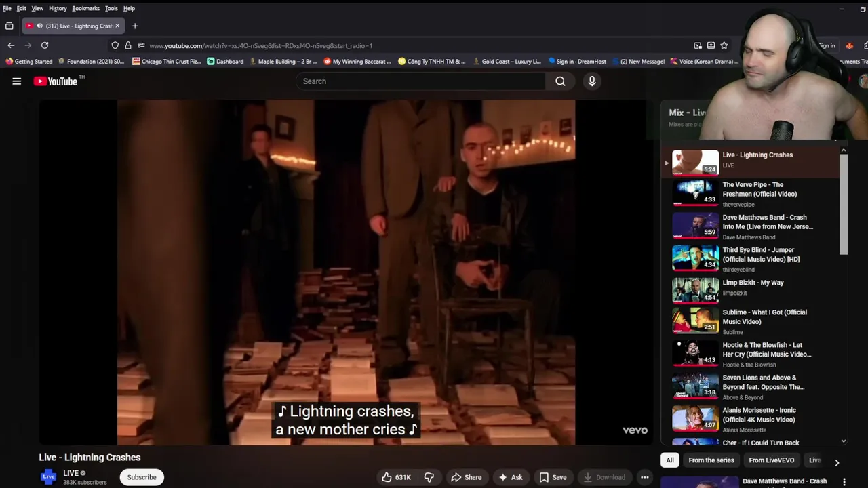Open the YouTube hamburger guide menu
The image size is (868, 488).
click(17, 81)
